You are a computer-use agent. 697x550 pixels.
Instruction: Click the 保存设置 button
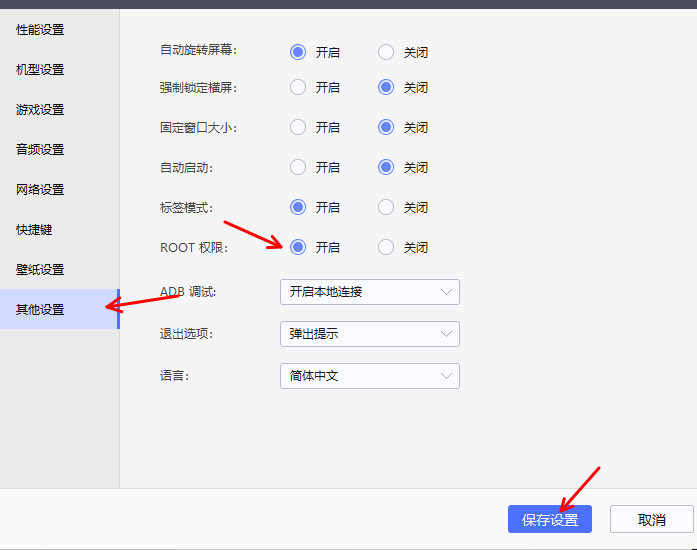click(x=550, y=519)
